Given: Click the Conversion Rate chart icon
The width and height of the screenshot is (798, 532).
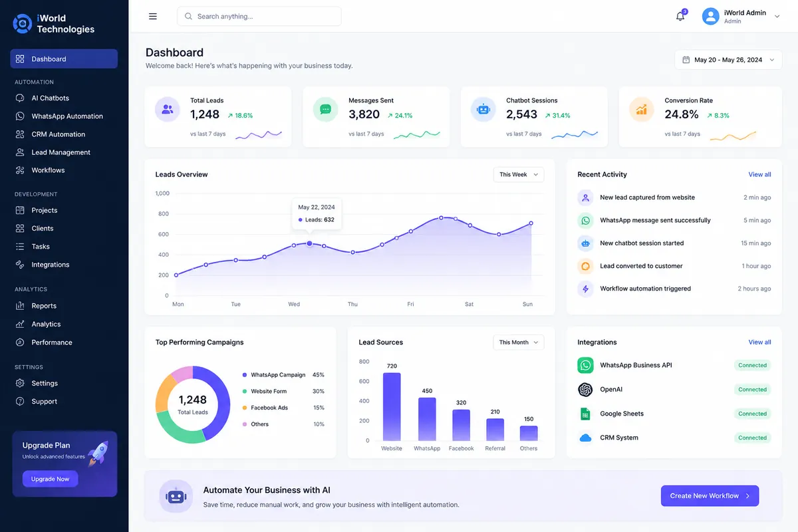Looking at the screenshot, I should click(x=642, y=110).
